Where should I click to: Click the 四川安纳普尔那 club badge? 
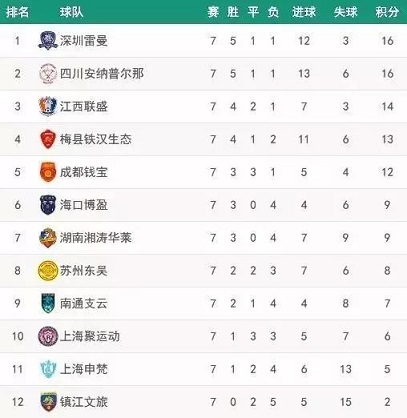click(48, 73)
